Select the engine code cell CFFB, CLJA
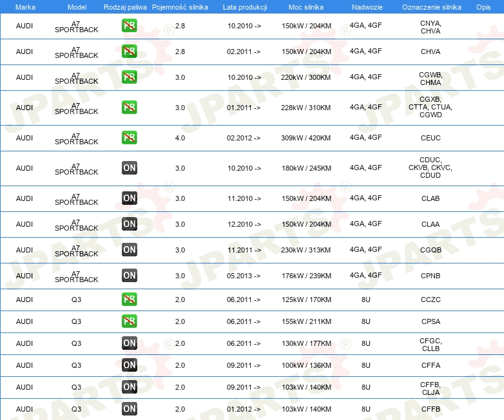 (431, 388)
